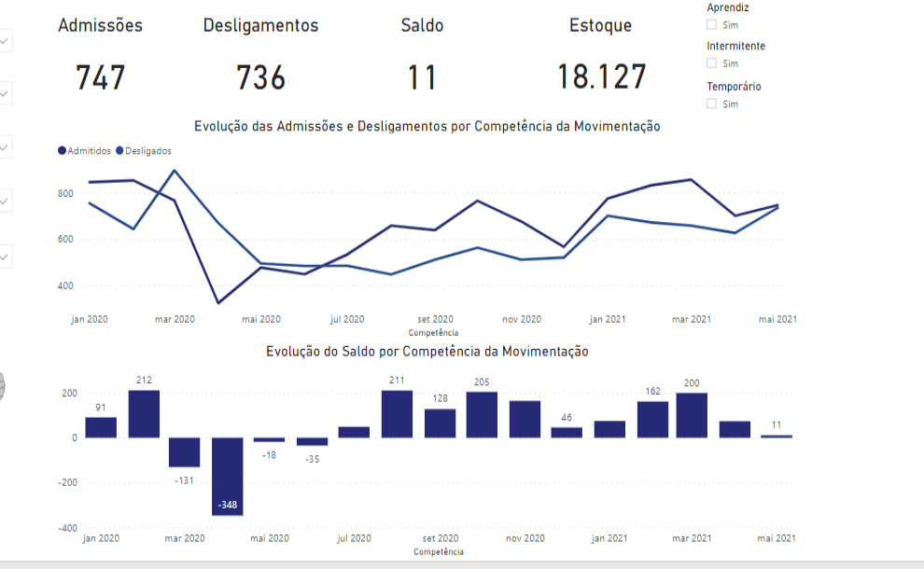Open the fourth slicer dropdown from the top
This screenshot has height=569, width=924.
(5, 201)
